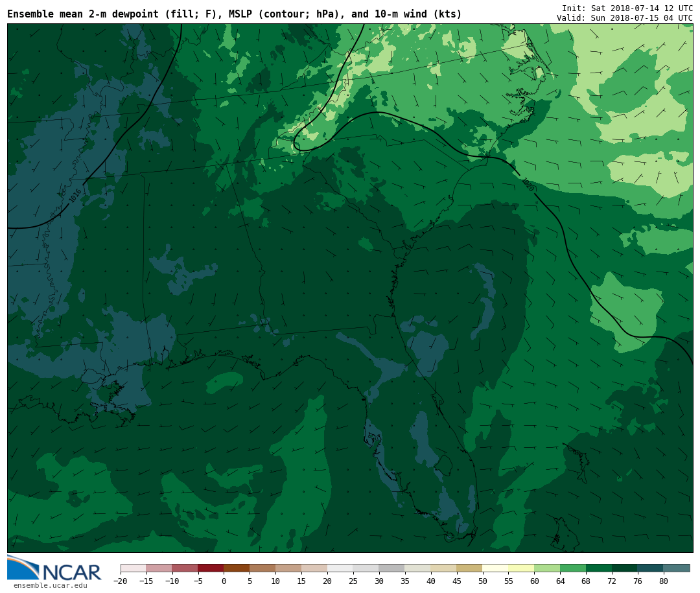Click the 1020 contour label

[x=528, y=185]
